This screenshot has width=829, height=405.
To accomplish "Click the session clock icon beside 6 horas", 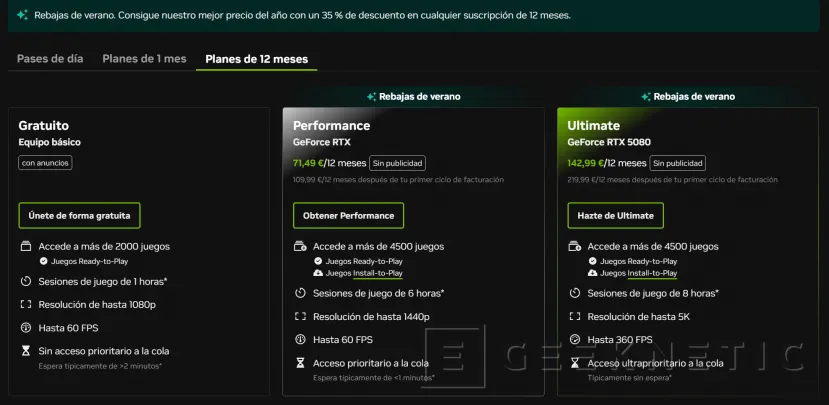I will [x=300, y=293].
